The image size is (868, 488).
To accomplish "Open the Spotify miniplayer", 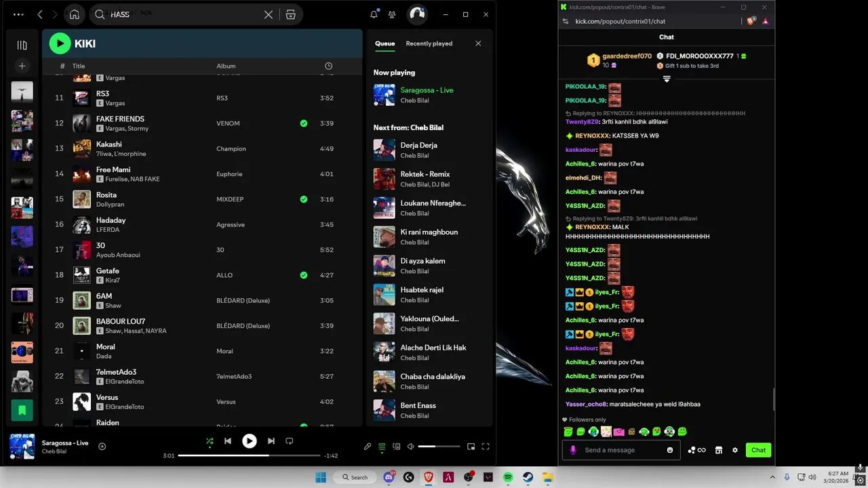I will tap(471, 447).
